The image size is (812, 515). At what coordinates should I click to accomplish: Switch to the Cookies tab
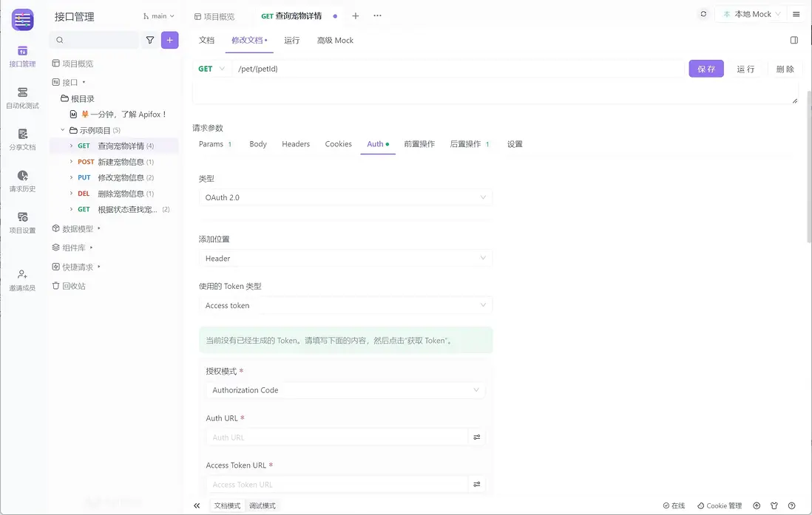(338, 144)
